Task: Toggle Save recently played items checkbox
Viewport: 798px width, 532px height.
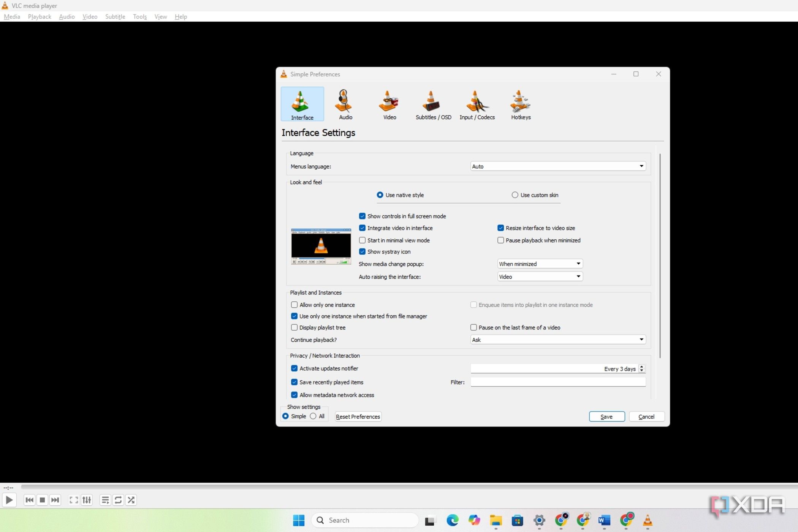Action: (x=294, y=382)
